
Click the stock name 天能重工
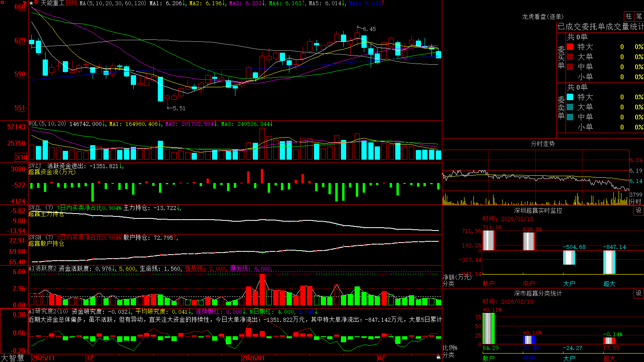pyautogui.click(x=52, y=3)
